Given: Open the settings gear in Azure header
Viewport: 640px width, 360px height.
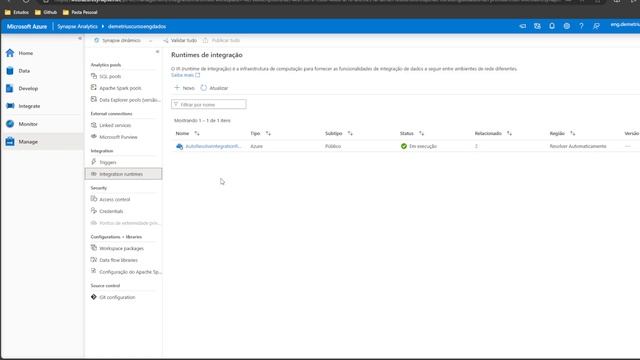Looking at the screenshot, I should click(x=567, y=26).
